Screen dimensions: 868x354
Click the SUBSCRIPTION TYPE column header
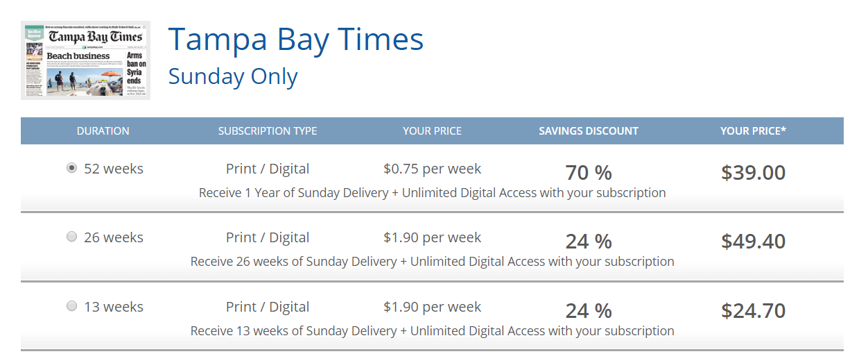coord(268,130)
